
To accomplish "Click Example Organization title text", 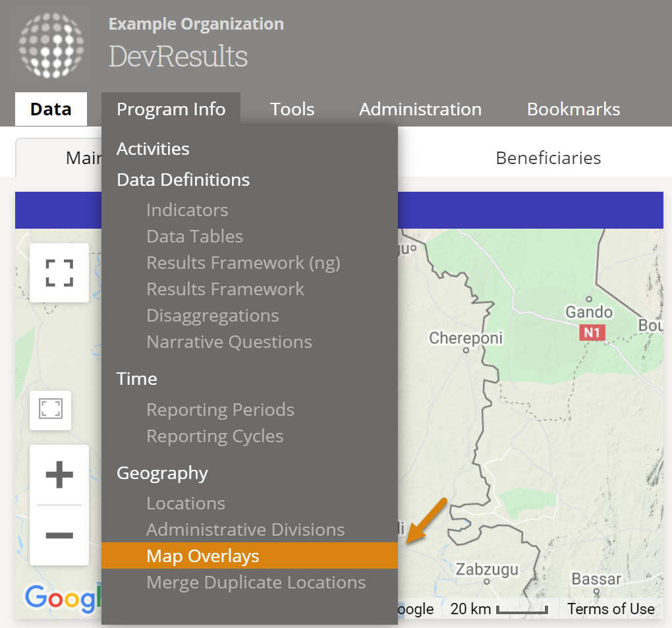I will [x=196, y=24].
